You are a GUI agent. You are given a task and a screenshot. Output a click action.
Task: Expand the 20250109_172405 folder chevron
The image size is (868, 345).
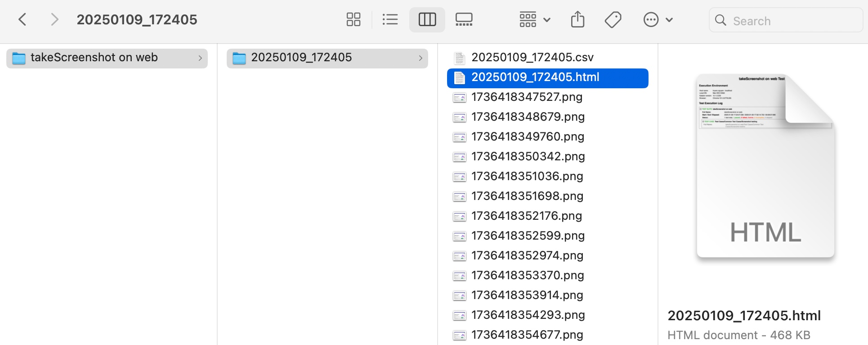click(x=421, y=58)
